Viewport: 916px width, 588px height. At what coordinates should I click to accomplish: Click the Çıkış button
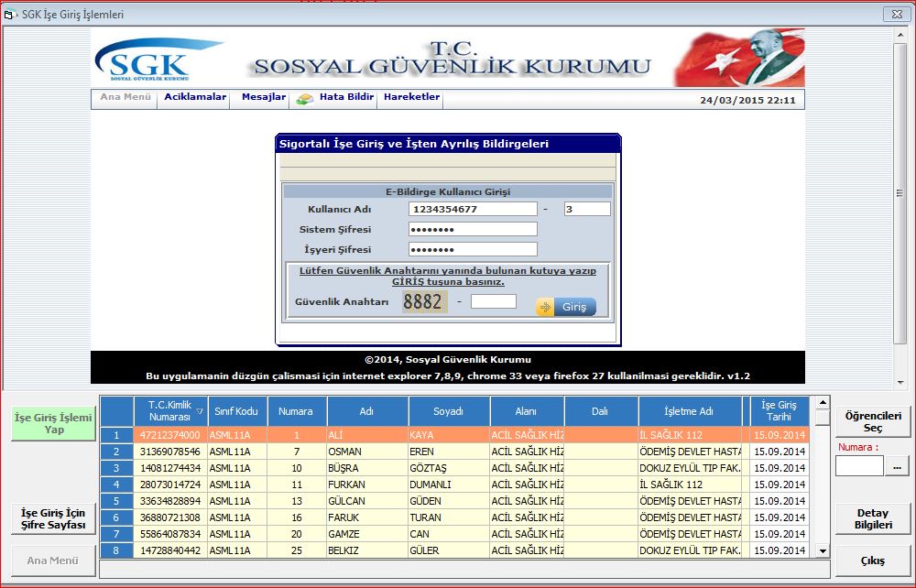(x=872, y=560)
